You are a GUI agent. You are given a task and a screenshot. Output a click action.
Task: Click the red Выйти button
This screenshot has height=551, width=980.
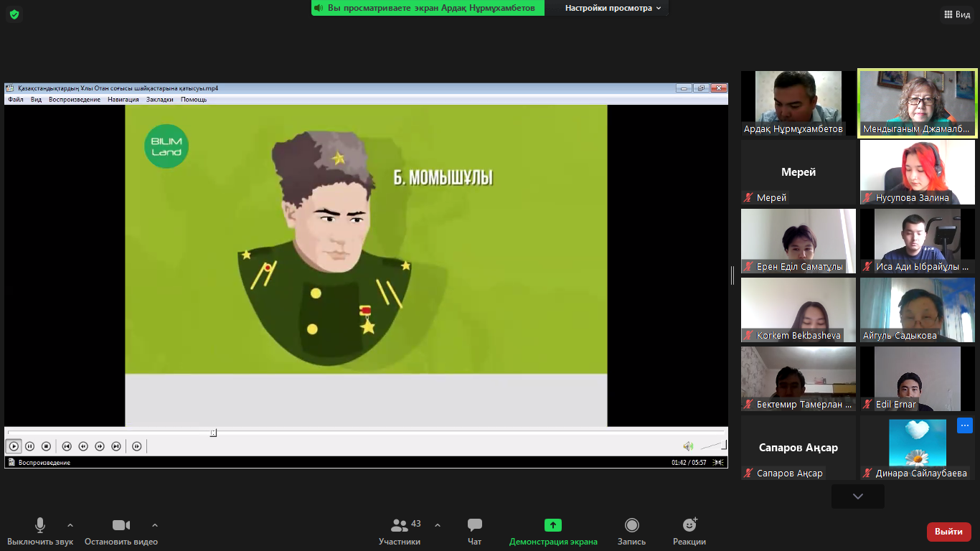point(949,532)
